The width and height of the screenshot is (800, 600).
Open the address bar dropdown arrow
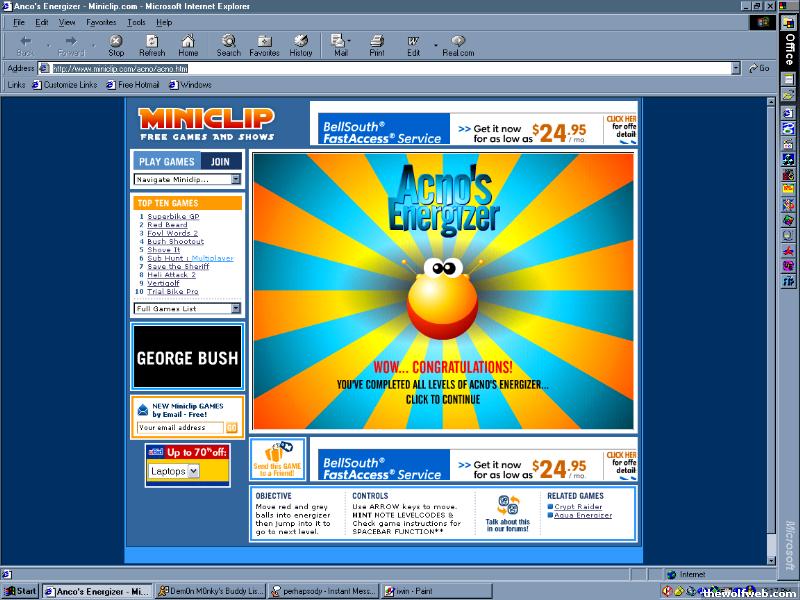tap(735, 69)
